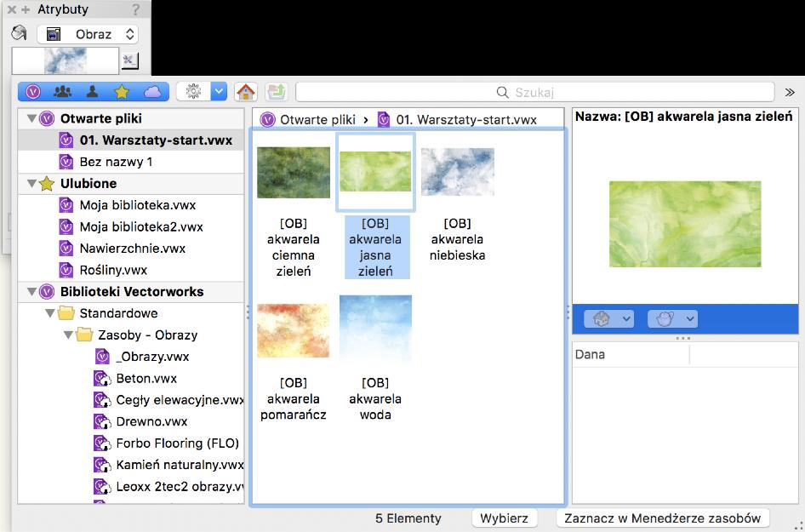Select akwarela pomarańcz thumbnail
805x532 pixels.
[293, 331]
